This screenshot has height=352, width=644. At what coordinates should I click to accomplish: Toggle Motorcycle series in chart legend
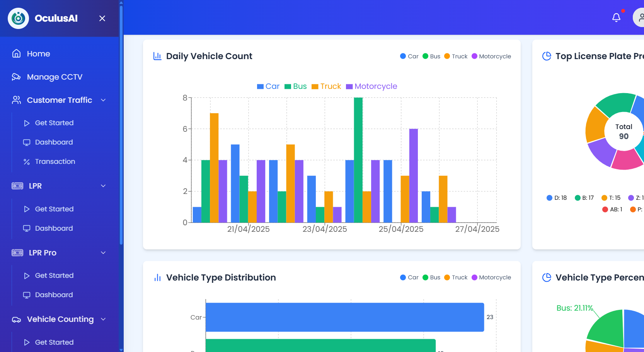(371, 86)
